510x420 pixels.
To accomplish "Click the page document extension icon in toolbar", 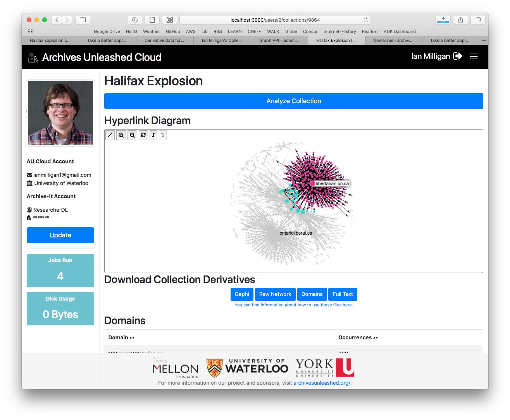I will [152, 20].
